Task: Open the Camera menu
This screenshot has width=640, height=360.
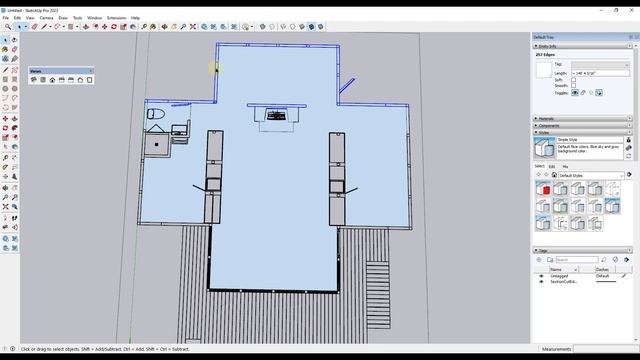Action: [x=46, y=18]
